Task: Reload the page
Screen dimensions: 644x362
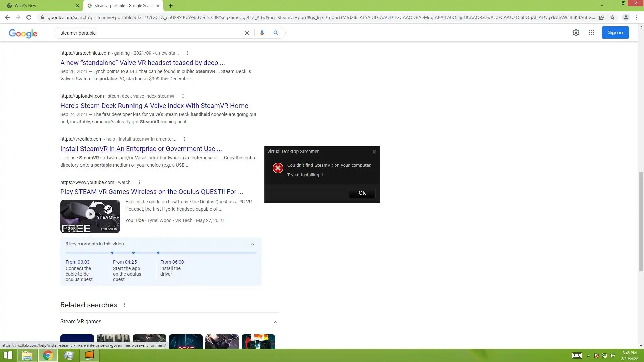Action: [29, 17]
